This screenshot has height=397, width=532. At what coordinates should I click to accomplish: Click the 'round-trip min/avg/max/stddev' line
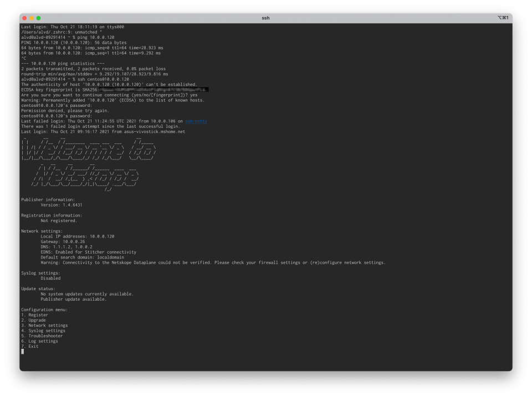coord(95,74)
